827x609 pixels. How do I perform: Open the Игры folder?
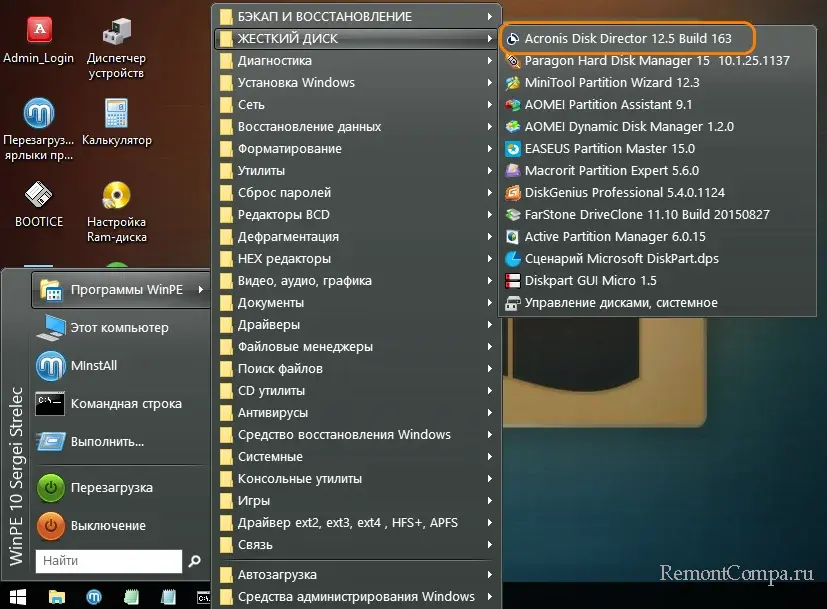click(357, 501)
